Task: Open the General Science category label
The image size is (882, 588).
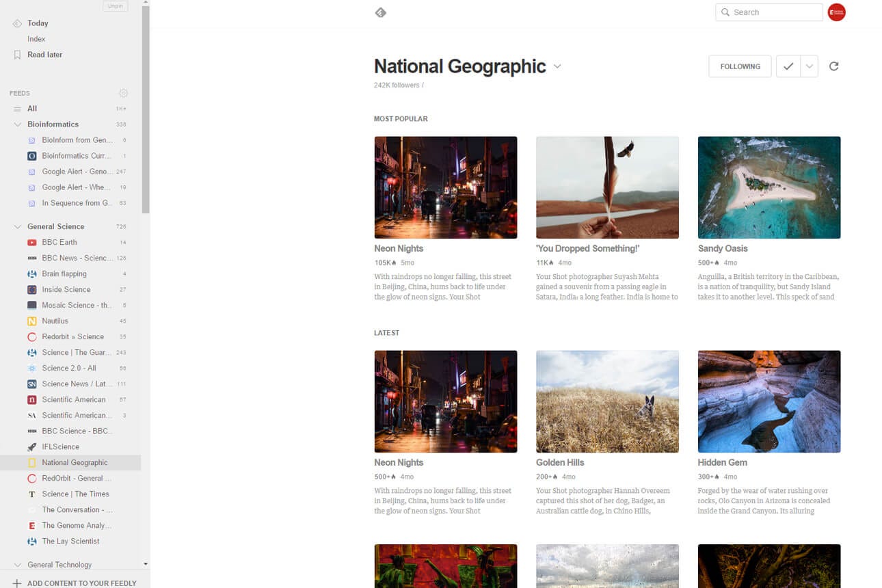Action: point(56,226)
